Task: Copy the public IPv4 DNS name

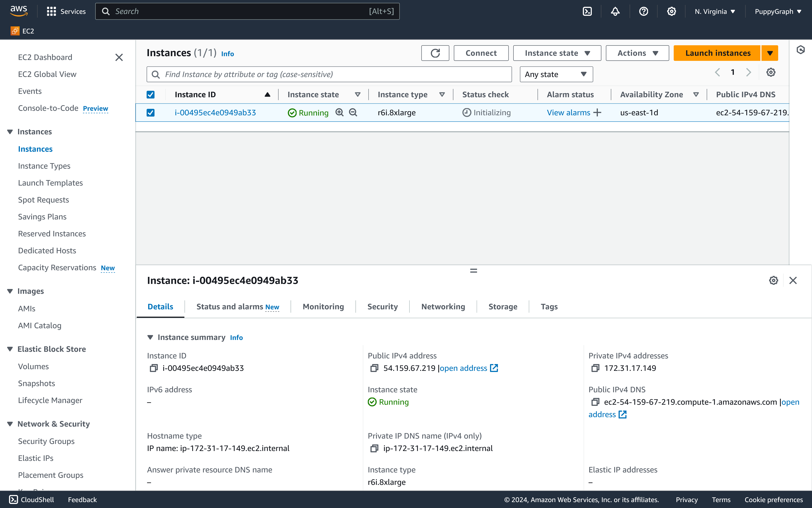Action: (595, 402)
